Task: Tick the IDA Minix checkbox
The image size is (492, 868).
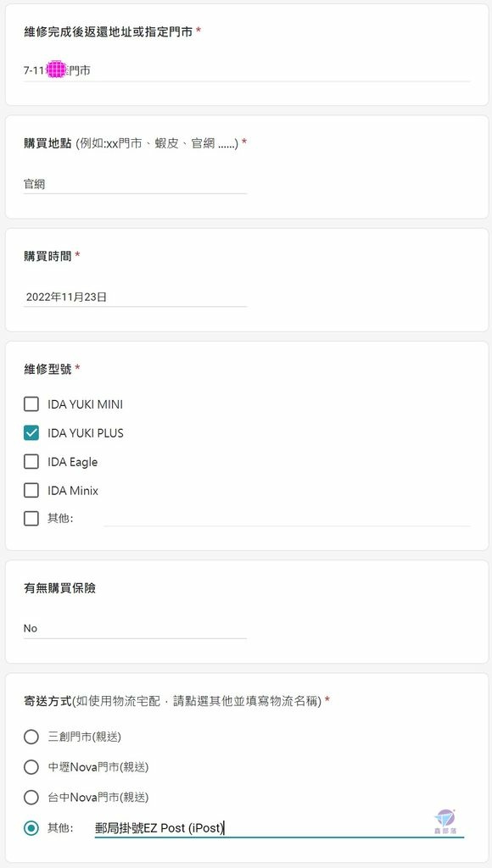Action: tap(31, 491)
